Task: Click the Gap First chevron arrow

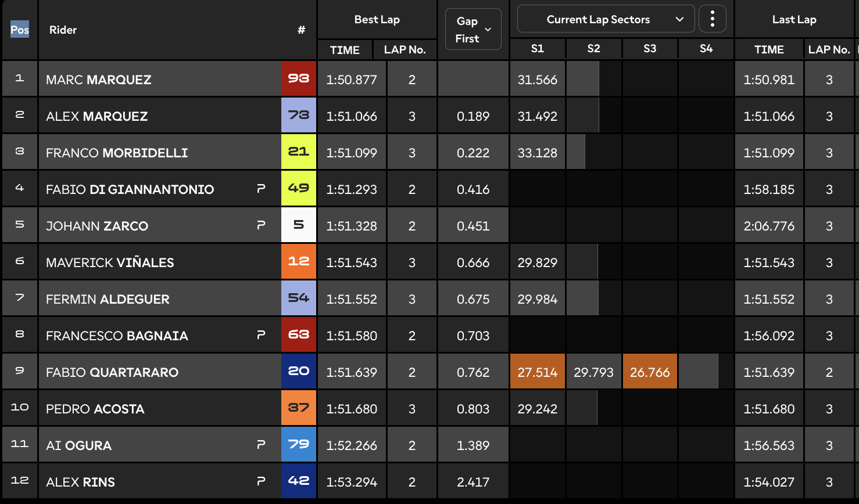Action: pos(488,30)
